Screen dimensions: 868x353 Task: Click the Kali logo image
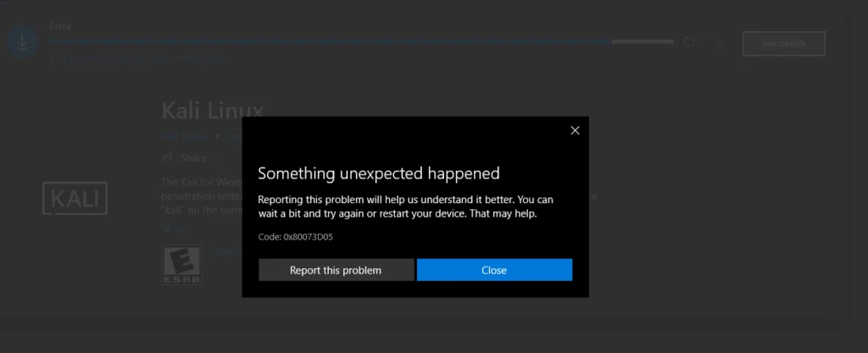(75, 201)
